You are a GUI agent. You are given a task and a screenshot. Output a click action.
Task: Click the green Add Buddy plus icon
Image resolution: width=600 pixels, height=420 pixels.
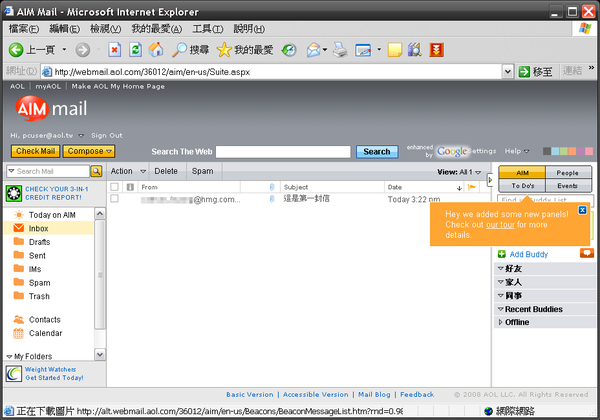[x=502, y=254]
